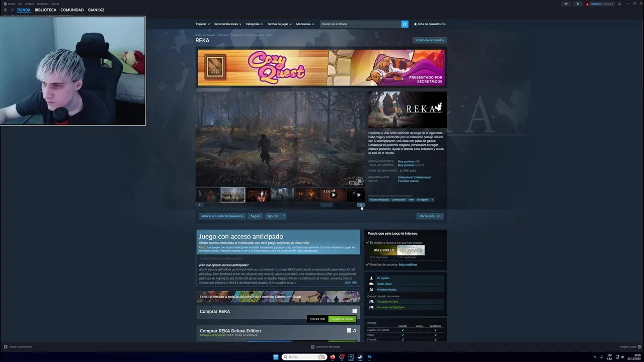
Task: Open the Ver menu
Action: tap(20, 4)
